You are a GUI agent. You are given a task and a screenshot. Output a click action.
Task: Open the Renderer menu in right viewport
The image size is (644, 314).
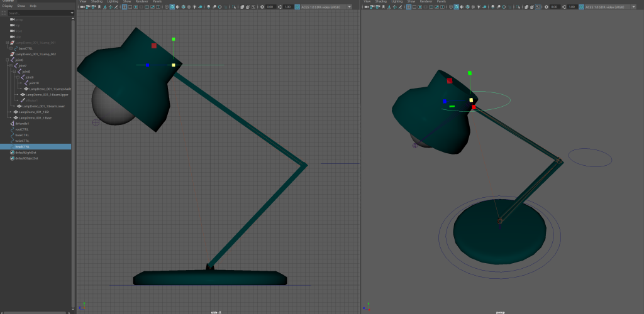click(425, 2)
